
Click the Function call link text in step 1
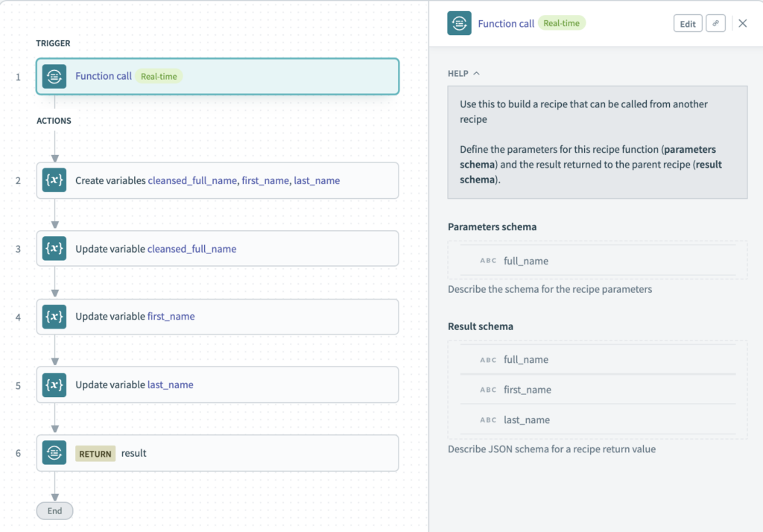103,76
